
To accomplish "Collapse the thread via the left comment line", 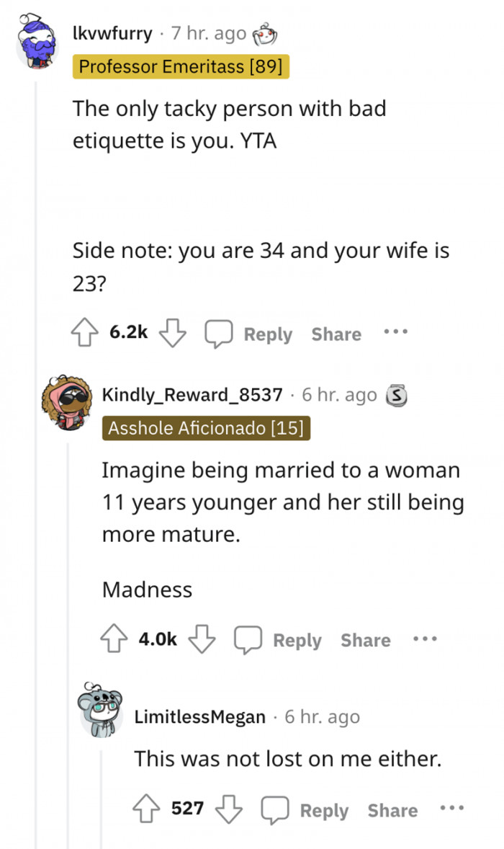I will pyautogui.click(x=35, y=216).
